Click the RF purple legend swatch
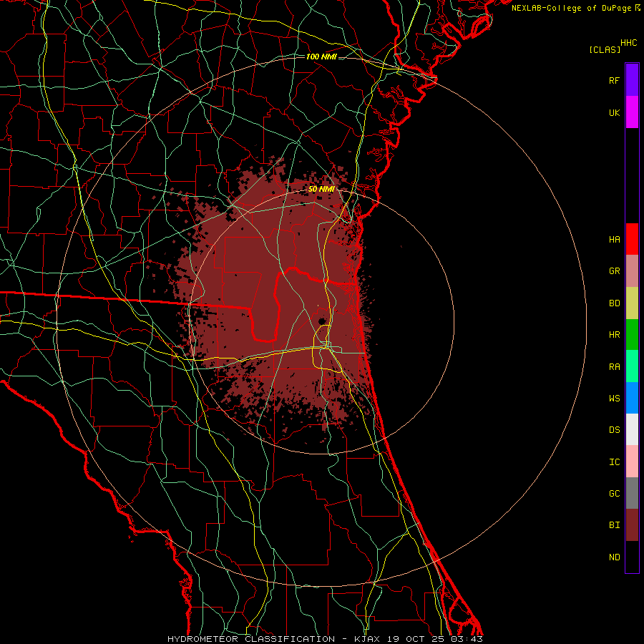The image size is (644, 644). tap(632, 80)
